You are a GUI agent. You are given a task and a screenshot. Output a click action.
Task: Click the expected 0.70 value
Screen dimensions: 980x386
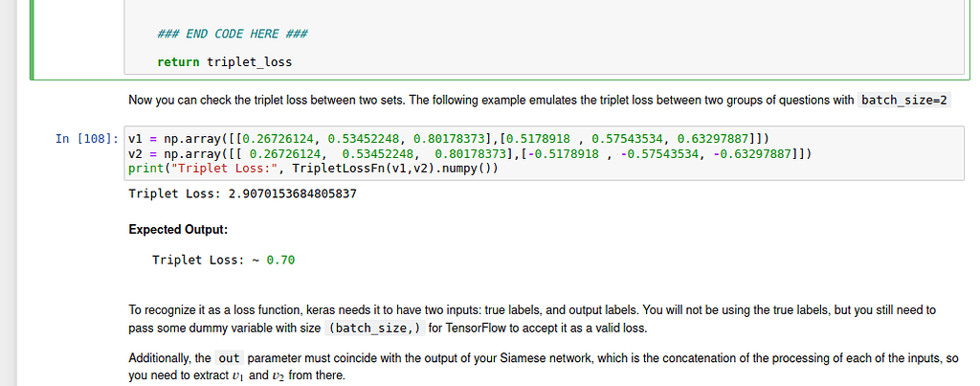point(281,261)
